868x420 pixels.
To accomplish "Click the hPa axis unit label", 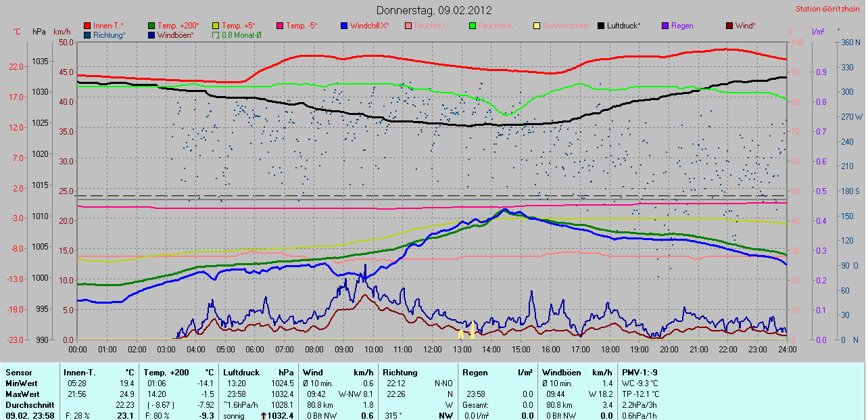I will pyautogui.click(x=39, y=32).
